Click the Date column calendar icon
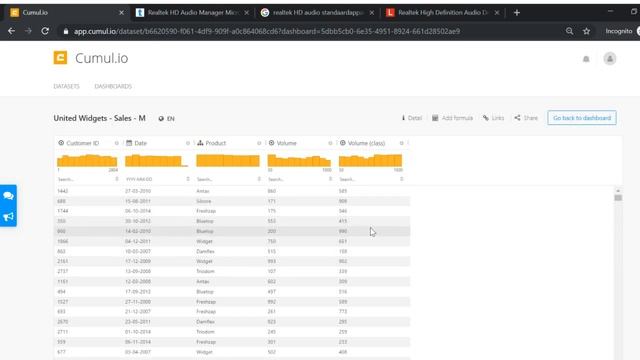 coord(129,143)
